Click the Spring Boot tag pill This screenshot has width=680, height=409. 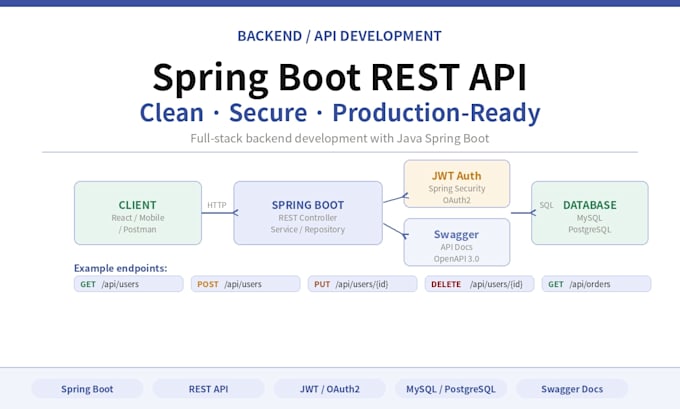click(87, 389)
